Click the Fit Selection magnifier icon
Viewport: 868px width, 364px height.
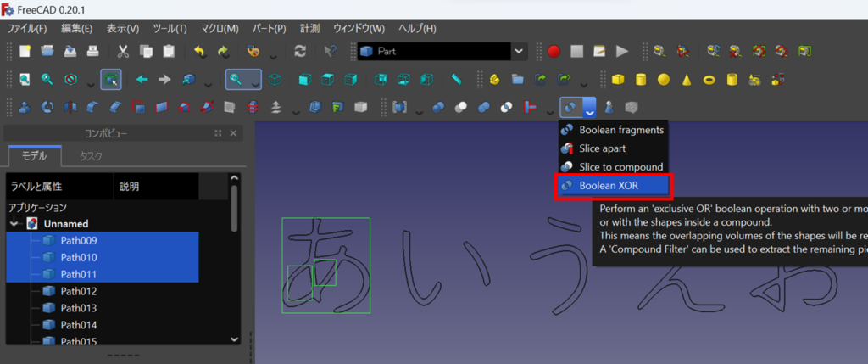click(47, 79)
